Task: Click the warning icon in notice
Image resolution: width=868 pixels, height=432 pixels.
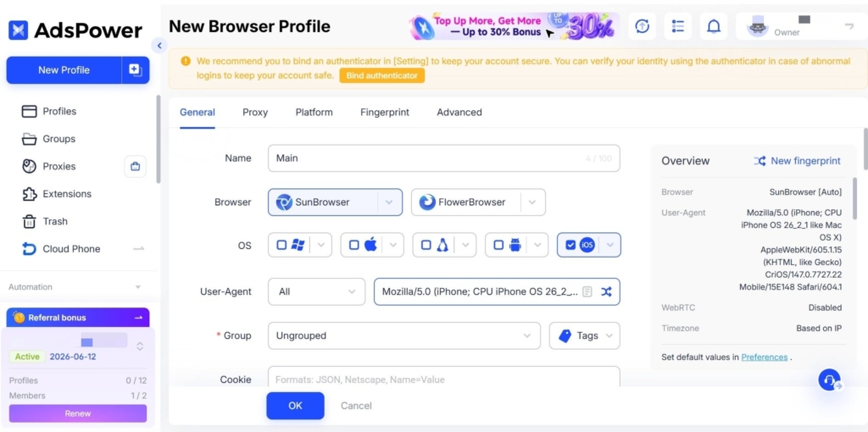Action: click(x=186, y=61)
